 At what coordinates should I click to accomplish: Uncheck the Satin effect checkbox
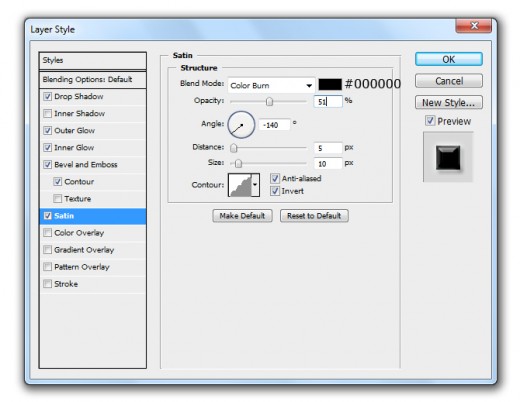click(47, 216)
